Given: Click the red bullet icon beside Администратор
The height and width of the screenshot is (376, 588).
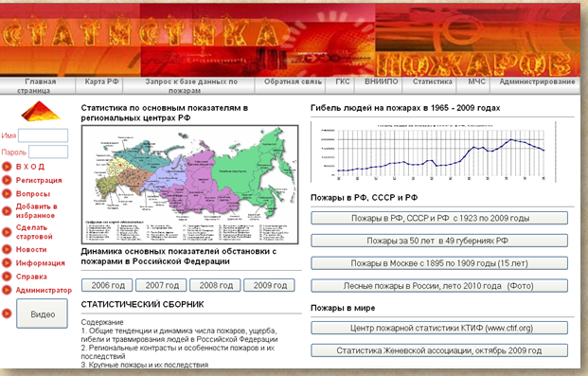Looking at the screenshot, I should (x=7, y=290).
